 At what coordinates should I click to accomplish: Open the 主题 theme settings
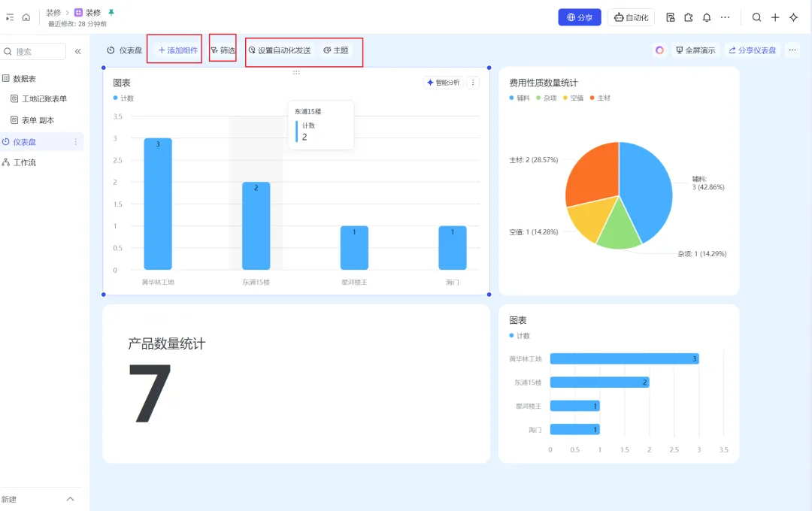(335, 50)
